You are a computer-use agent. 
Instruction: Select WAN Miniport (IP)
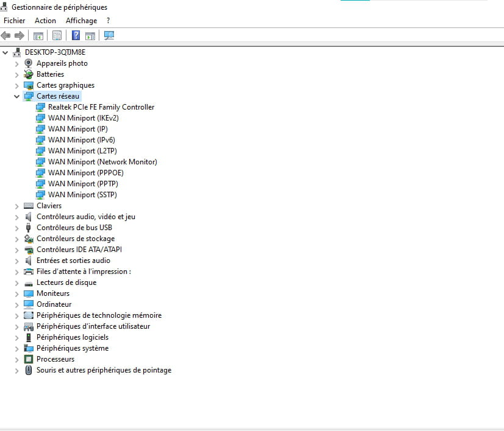point(78,129)
